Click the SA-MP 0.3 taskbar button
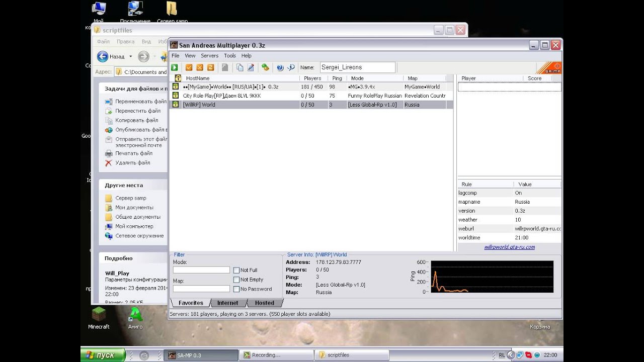Screen dimensions: 644x362 coord(201,355)
